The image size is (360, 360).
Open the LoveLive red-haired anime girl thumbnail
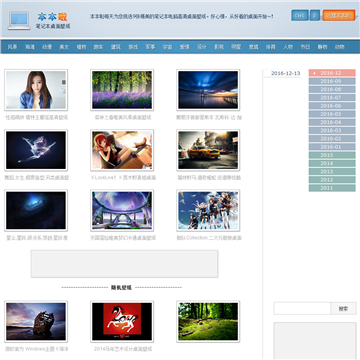point(122,150)
